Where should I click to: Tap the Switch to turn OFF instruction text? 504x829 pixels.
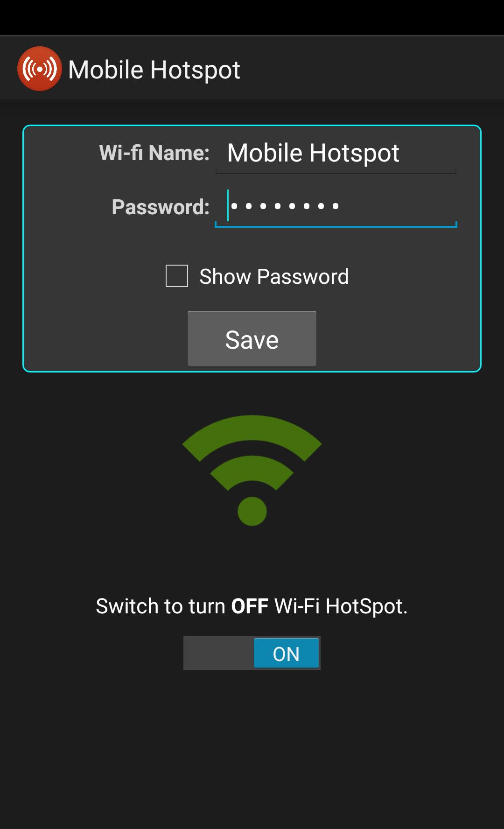[252, 606]
